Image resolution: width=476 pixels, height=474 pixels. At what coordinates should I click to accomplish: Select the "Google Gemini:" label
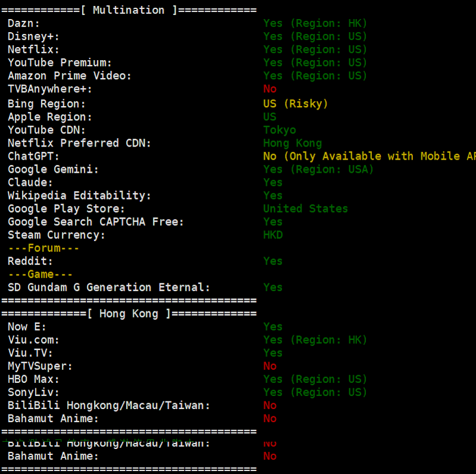pyautogui.click(x=53, y=170)
